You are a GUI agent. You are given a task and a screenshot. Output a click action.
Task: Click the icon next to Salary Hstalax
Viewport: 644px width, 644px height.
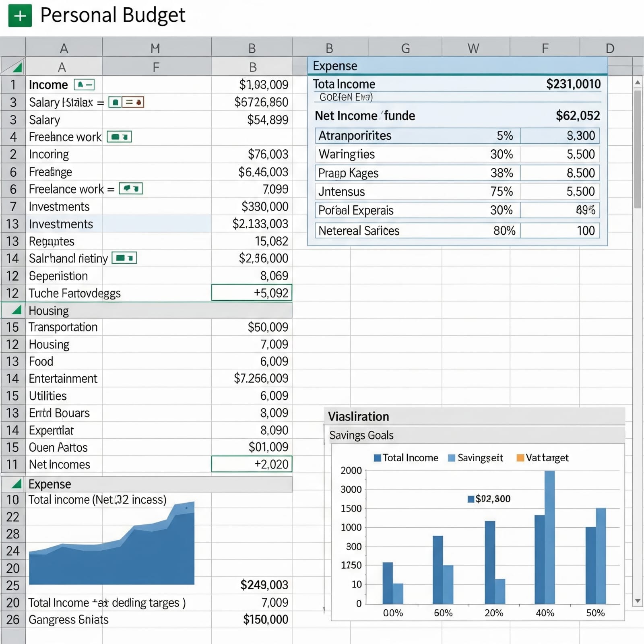click(126, 102)
